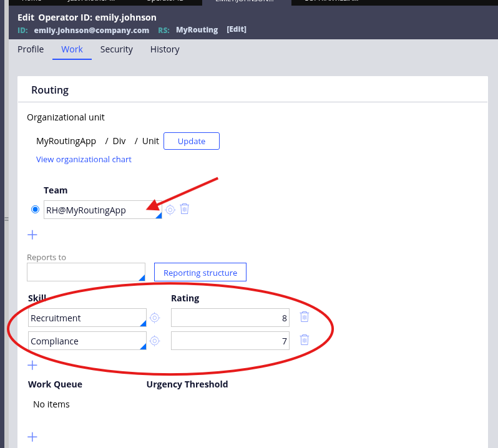The image size is (498, 448).
Task: Switch to the Profile tab
Action: click(31, 49)
